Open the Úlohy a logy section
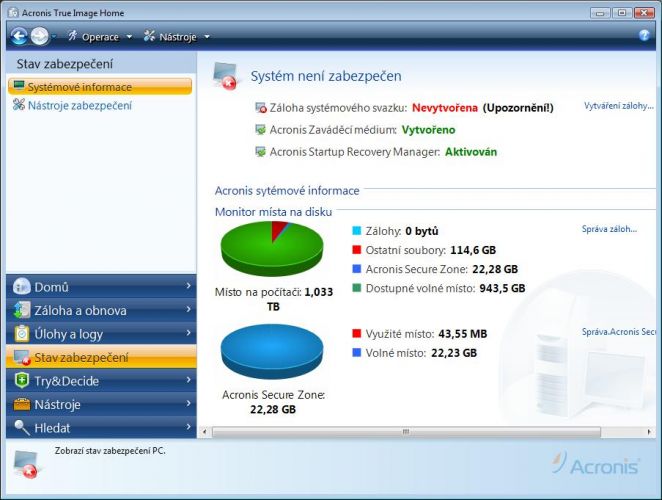 (x=101, y=334)
